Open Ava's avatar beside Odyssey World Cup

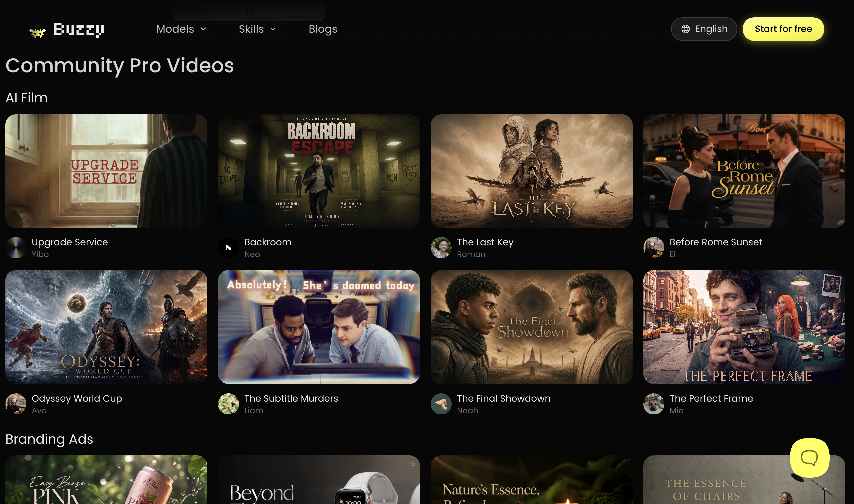16,404
